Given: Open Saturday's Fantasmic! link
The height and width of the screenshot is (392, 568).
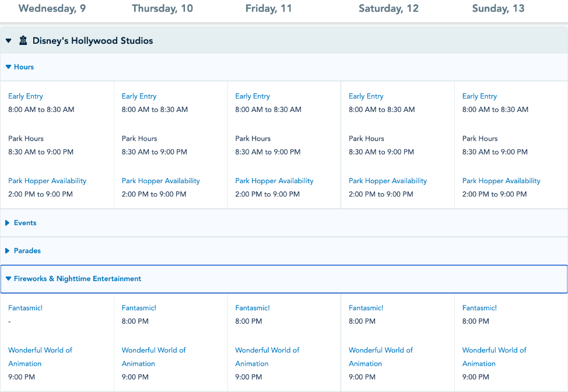Looking at the screenshot, I should (366, 308).
